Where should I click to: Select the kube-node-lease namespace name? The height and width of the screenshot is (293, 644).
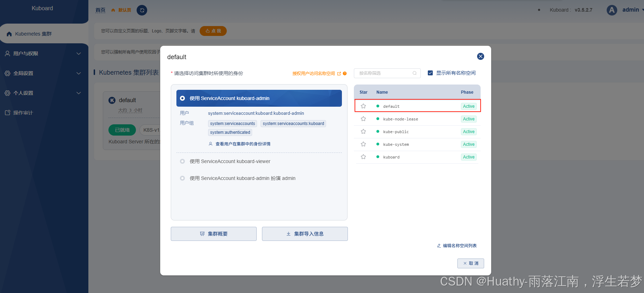coord(401,119)
